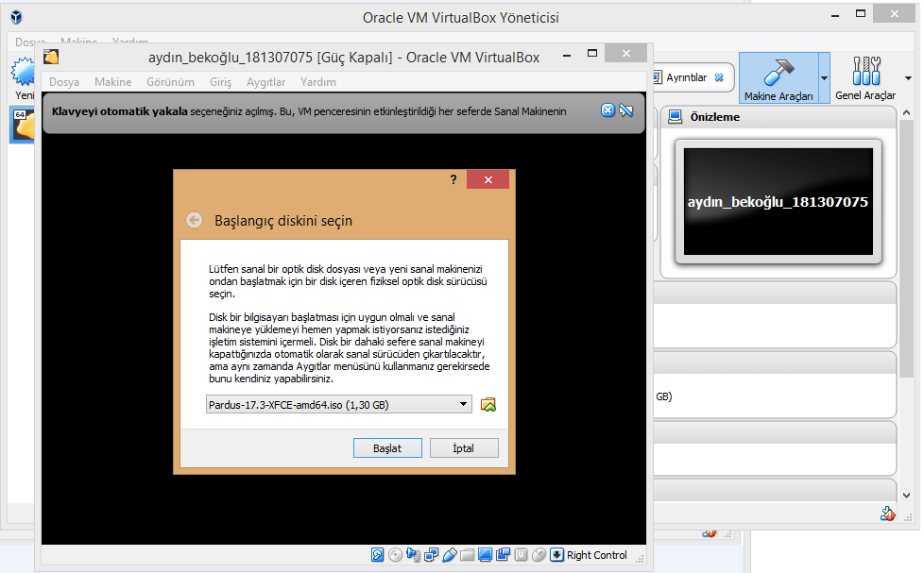Expand the Makine Araçları dropdown arrow
Viewport: 924px width, 573px height.
pos(825,78)
